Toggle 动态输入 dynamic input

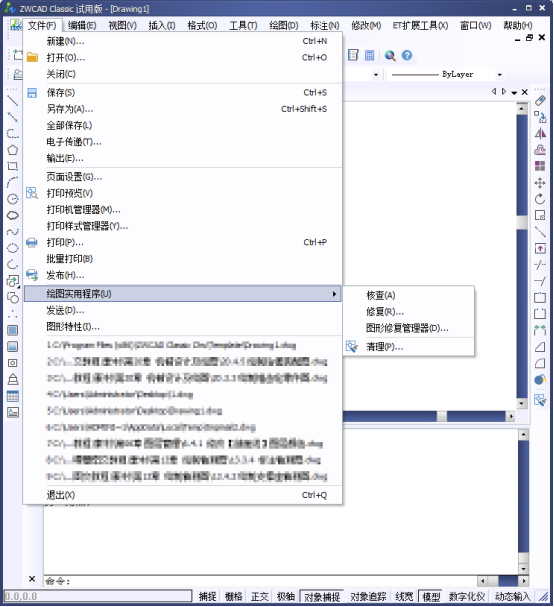point(513,596)
